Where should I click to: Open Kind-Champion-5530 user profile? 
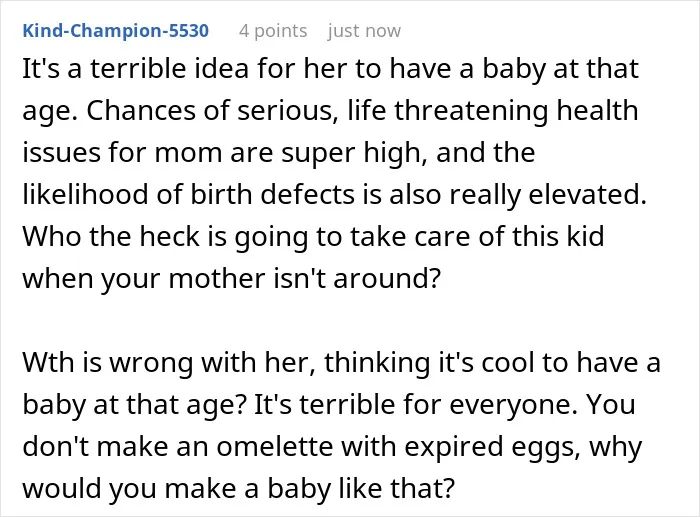[116, 31]
